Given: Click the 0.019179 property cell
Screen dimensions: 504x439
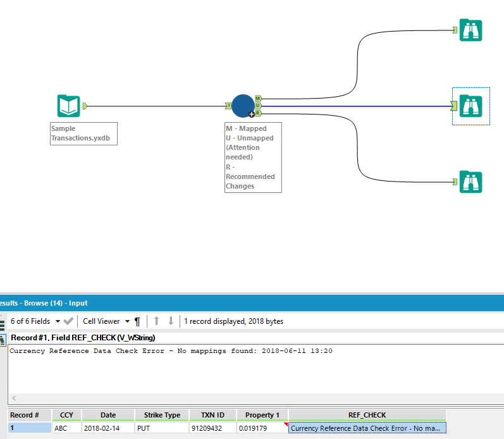Looking at the screenshot, I should (x=262, y=428).
